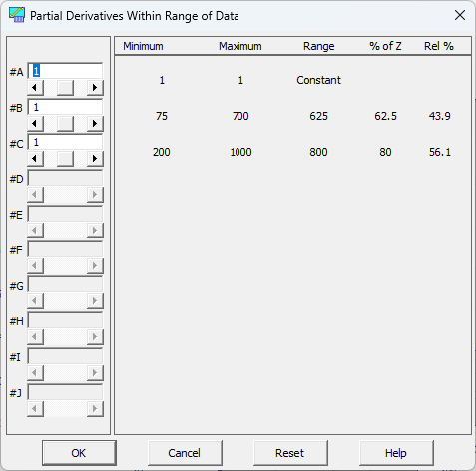The image size is (476, 471).
Task: Click the Constant range value
Action: click(318, 80)
